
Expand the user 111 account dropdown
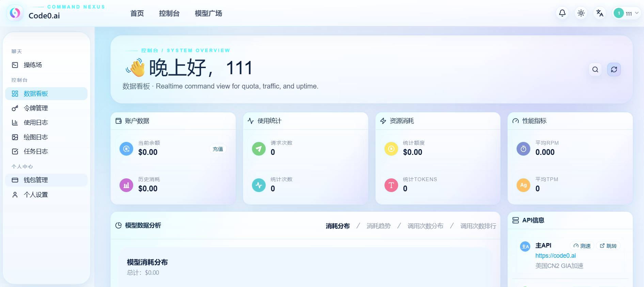tap(626, 13)
